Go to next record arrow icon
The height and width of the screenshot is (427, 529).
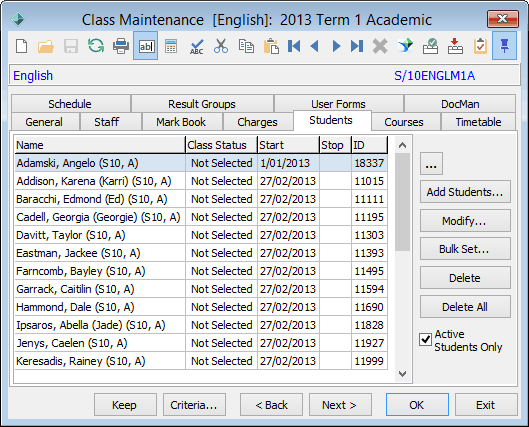[336, 46]
